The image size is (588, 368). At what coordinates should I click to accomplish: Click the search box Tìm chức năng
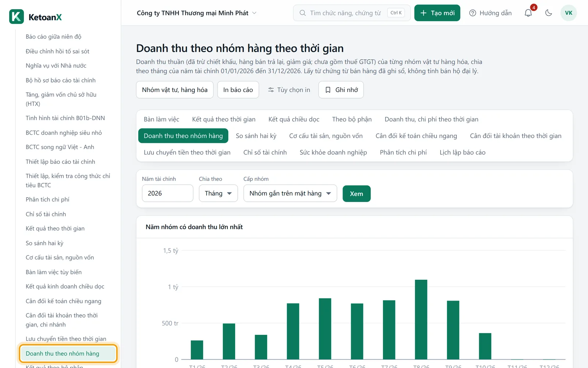pos(352,13)
